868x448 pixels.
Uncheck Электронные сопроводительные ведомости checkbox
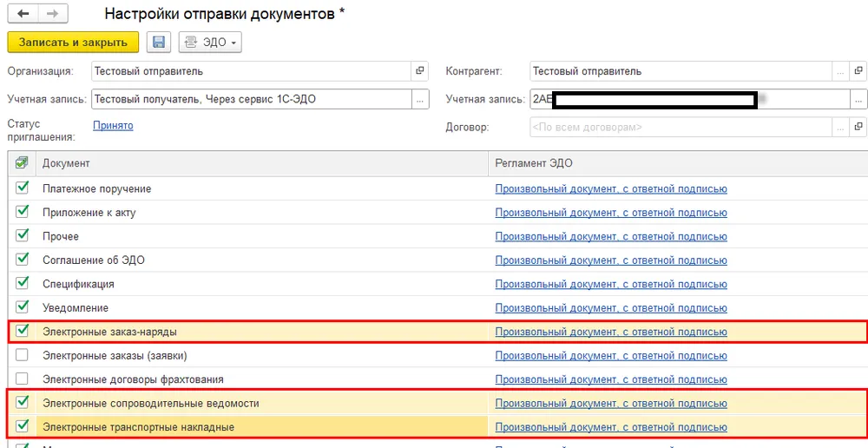tap(23, 402)
